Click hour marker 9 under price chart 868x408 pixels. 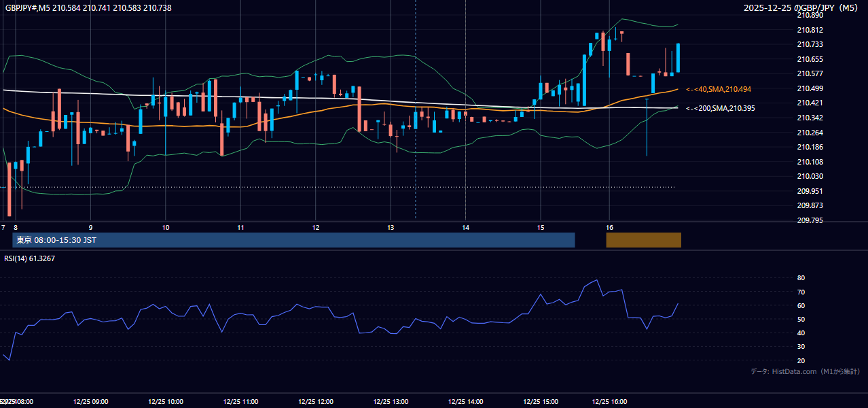coord(90,227)
